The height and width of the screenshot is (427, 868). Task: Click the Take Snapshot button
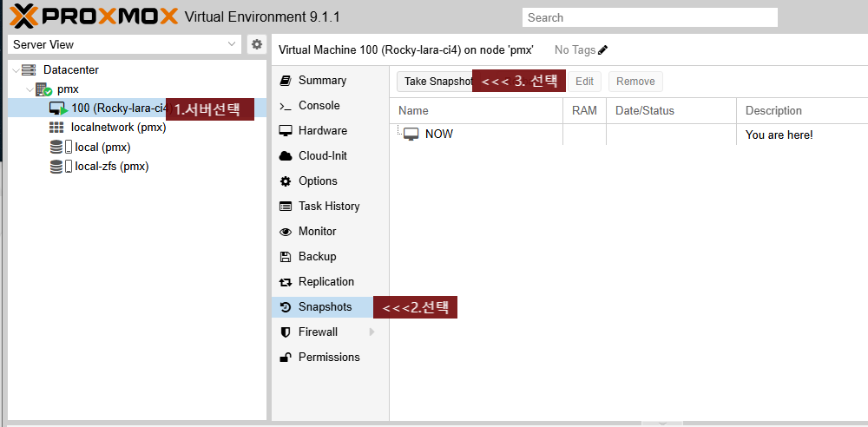click(x=436, y=82)
